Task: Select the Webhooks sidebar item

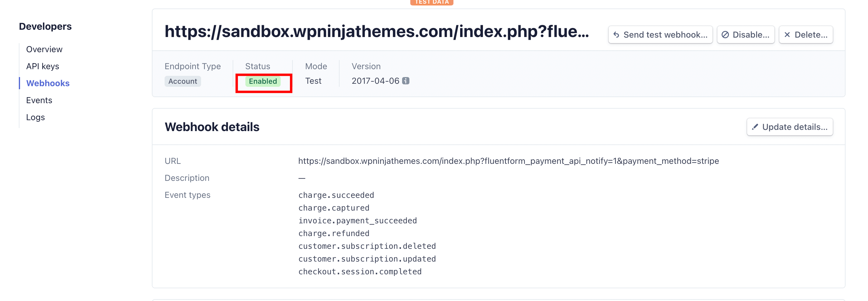Action: click(48, 83)
